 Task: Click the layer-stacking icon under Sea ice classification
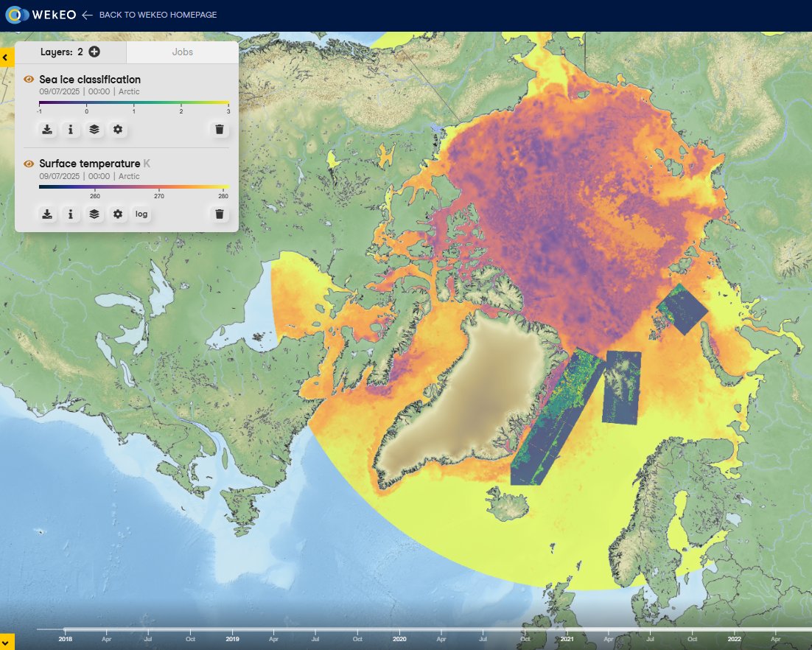coord(94,130)
